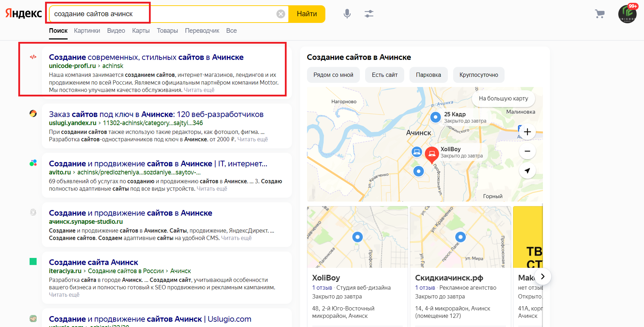Open Создание современных, стильных сайтов result
The width and height of the screenshot is (644, 327).
[x=146, y=57]
